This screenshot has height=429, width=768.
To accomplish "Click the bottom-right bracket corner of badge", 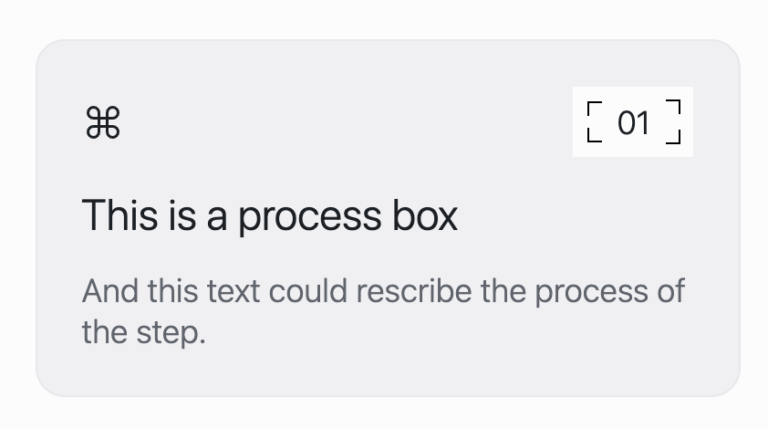I will pyautogui.click(x=673, y=137).
